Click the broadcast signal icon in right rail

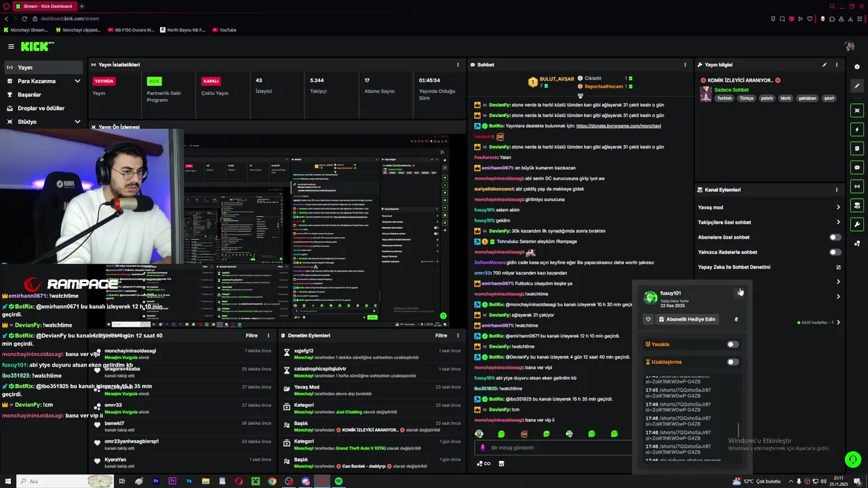[857, 186]
